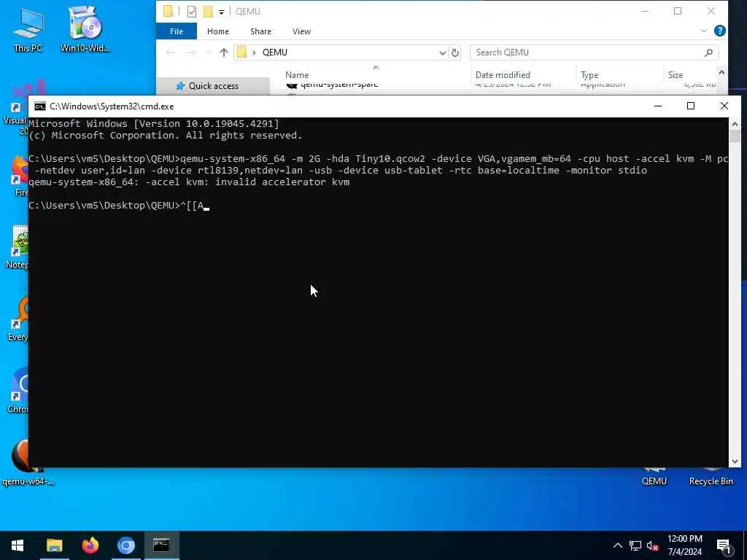The width and height of the screenshot is (747, 560).
Task: Click the cmd.exe title bar icon
Action: click(x=40, y=106)
